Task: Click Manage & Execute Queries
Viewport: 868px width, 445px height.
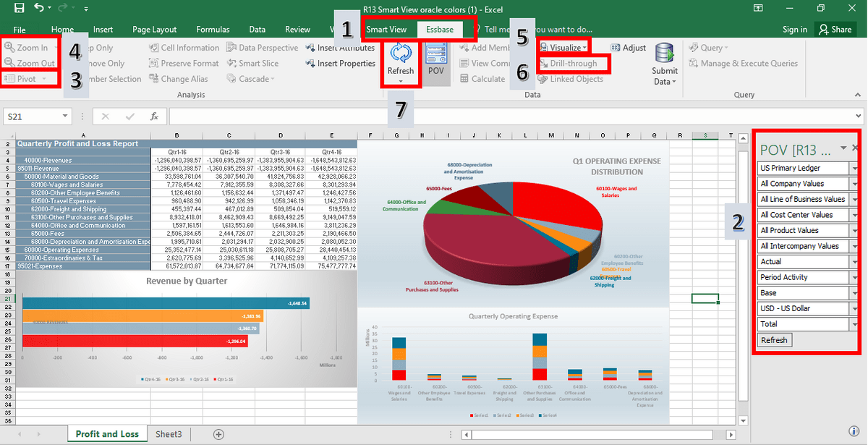Action: [x=743, y=64]
